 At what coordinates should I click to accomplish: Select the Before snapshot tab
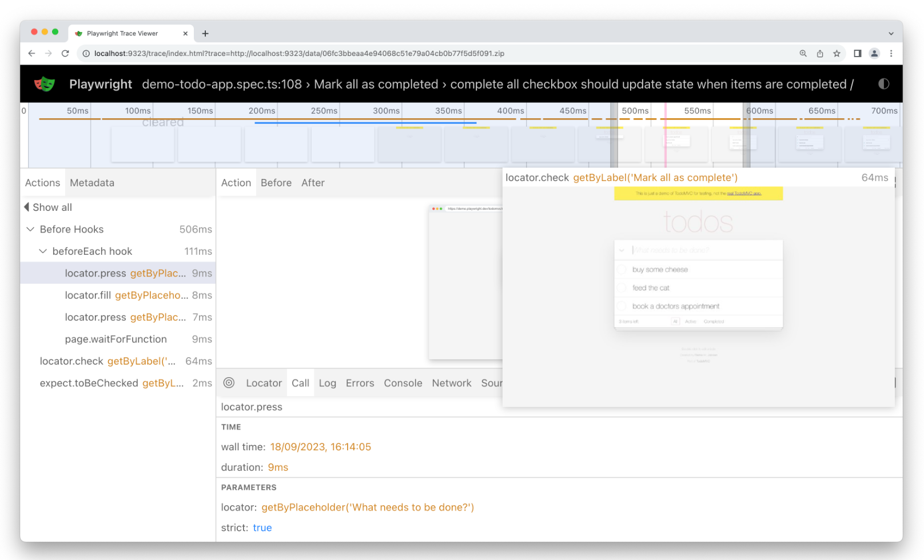[276, 183]
